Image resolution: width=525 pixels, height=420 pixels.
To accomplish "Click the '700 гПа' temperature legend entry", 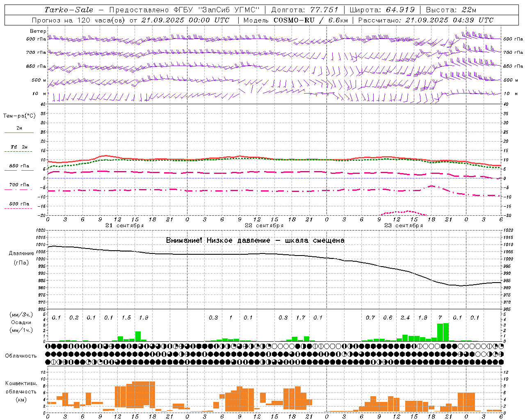I will [x=19, y=185].
